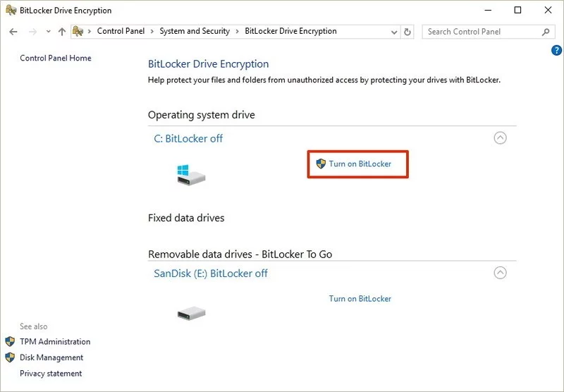The width and height of the screenshot is (564, 392).
Task: Click in the Search Control Panel field
Action: (482, 32)
